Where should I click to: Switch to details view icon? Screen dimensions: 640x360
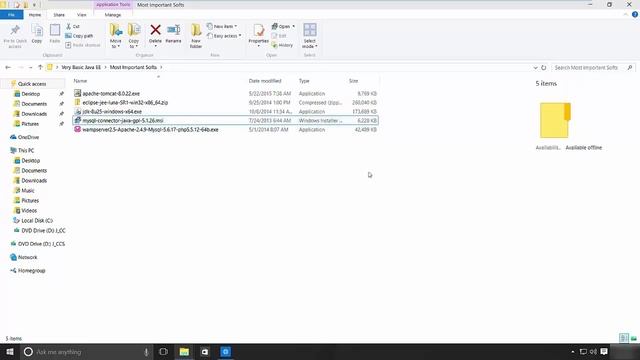[624, 338]
